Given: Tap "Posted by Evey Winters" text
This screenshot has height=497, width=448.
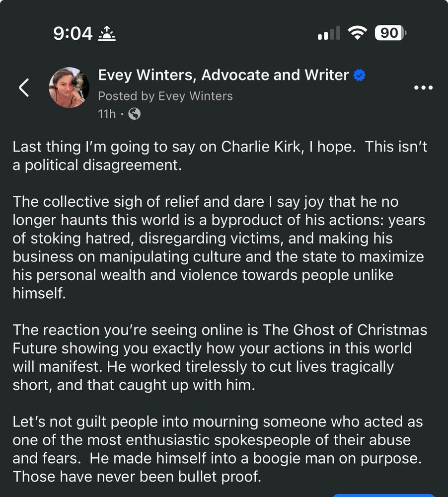Looking at the screenshot, I should pyautogui.click(x=165, y=95).
